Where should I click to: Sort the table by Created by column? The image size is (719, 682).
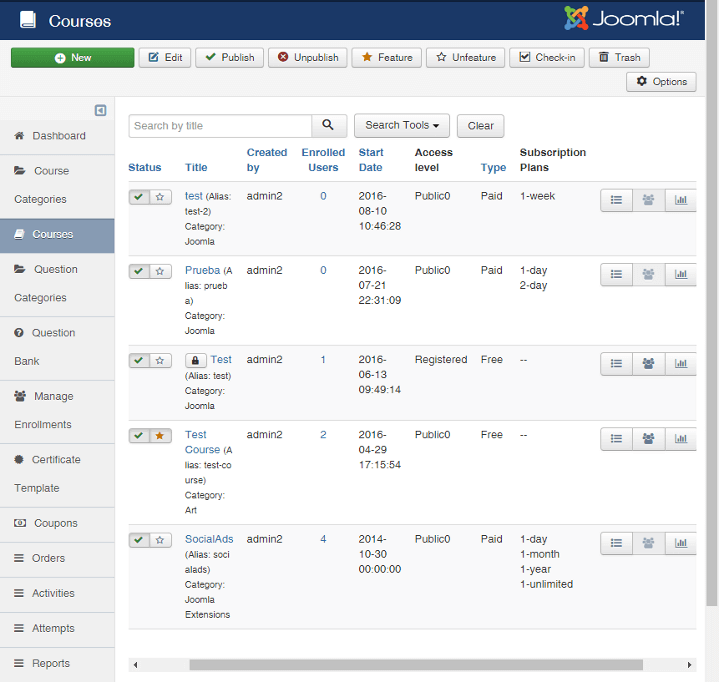(x=267, y=160)
